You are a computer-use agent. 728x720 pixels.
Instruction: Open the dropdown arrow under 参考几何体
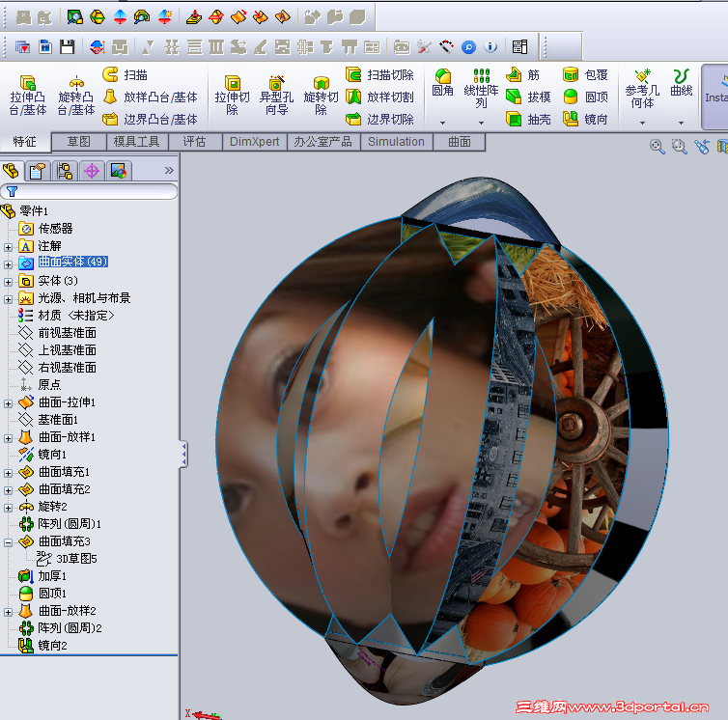(642, 123)
